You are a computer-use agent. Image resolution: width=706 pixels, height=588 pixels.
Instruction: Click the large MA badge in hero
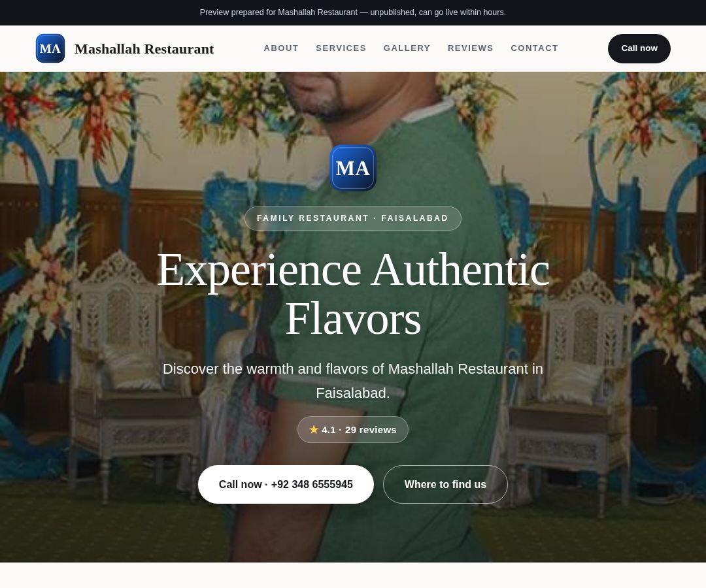click(353, 169)
